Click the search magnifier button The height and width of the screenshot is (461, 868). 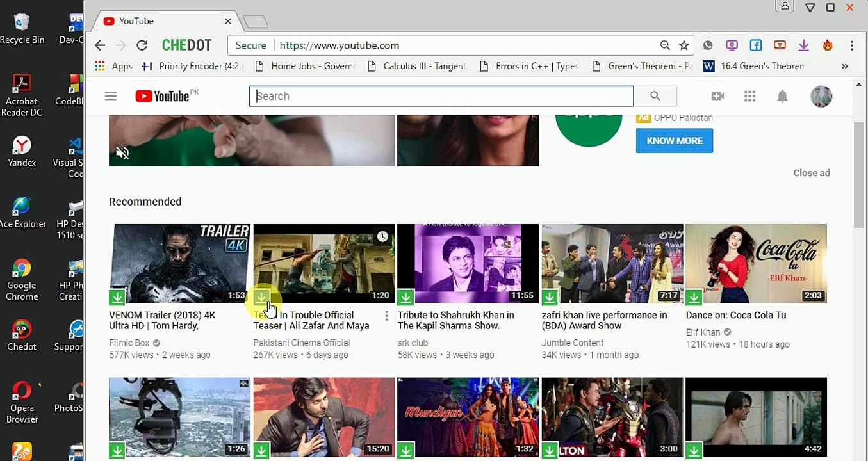tap(655, 96)
